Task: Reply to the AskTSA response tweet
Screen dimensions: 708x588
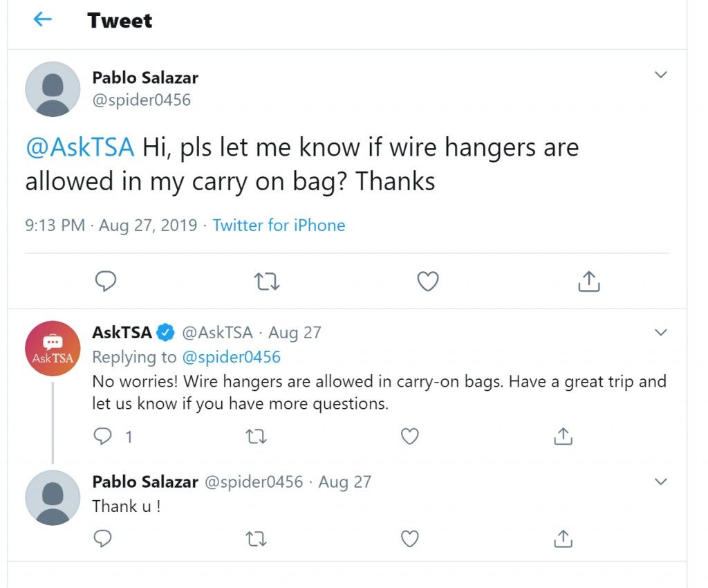Action: [x=102, y=437]
